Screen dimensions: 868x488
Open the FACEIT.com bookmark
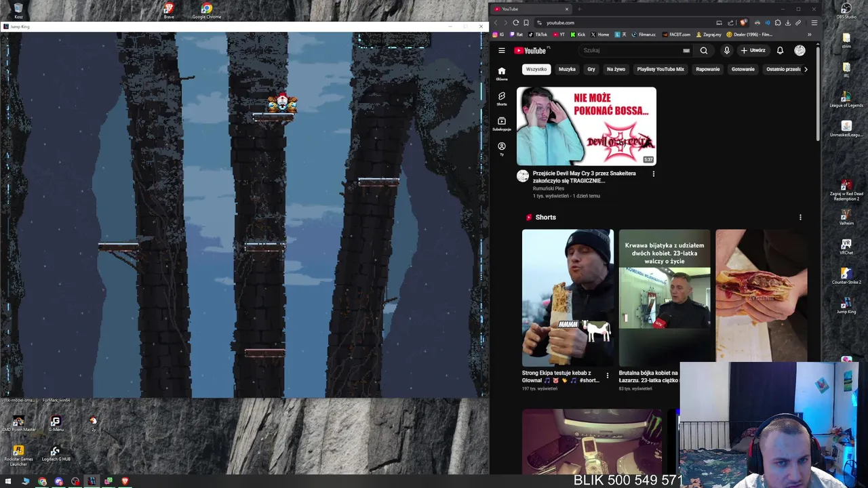[x=677, y=35]
